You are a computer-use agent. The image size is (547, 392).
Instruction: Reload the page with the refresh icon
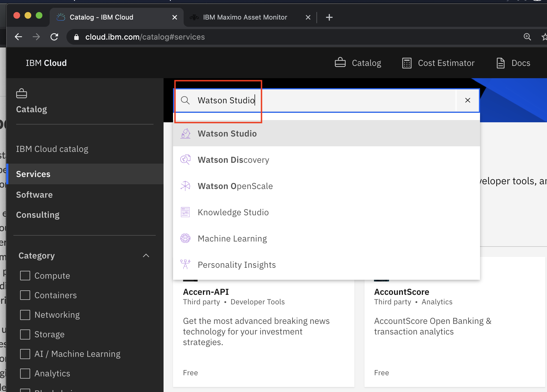point(54,37)
